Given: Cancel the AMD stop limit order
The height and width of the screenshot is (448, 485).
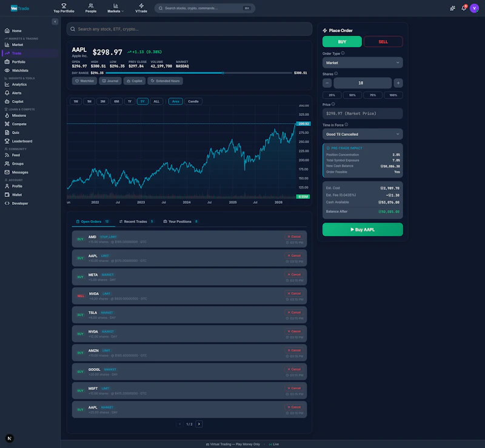Looking at the screenshot, I should click(294, 236).
